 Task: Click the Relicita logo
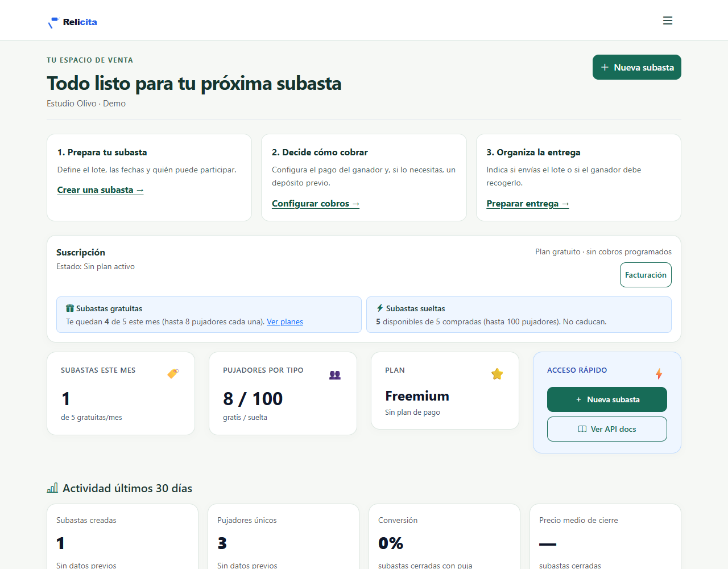coord(72,22)
